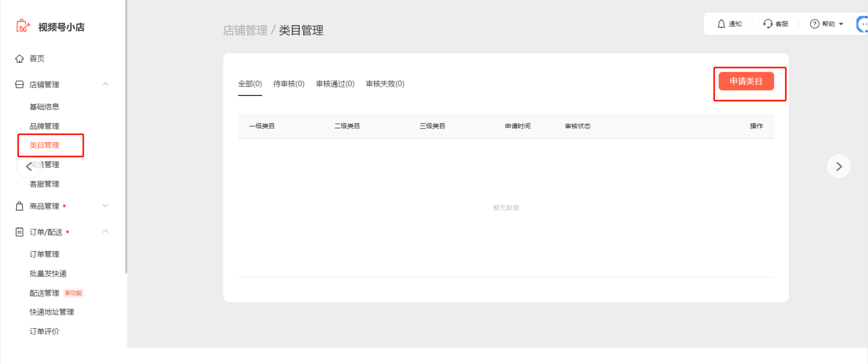Click the 商品管理 bag icon
This screenshot has width=868, height=364.
point(20,206)
